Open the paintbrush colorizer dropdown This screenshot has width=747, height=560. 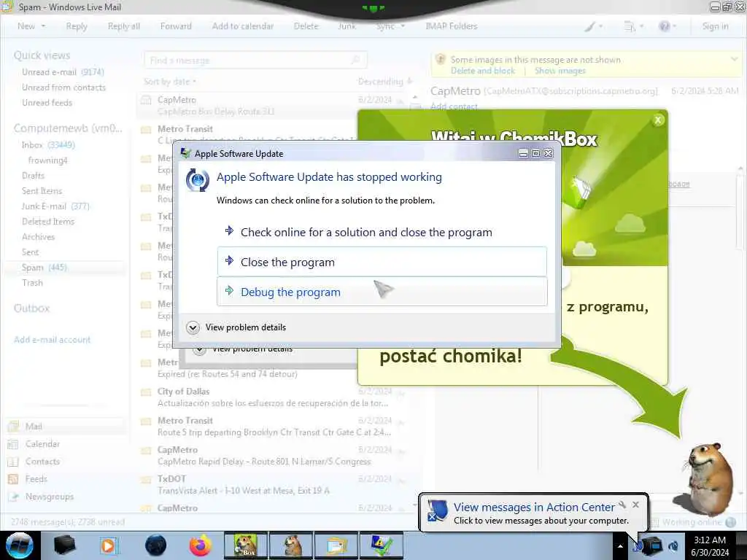[x=594, y=27]
